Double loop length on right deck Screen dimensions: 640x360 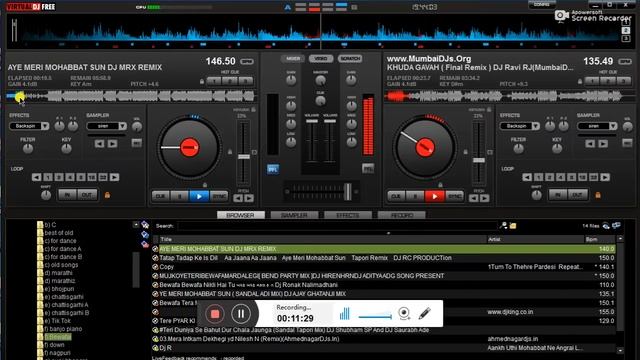[605, 177]
